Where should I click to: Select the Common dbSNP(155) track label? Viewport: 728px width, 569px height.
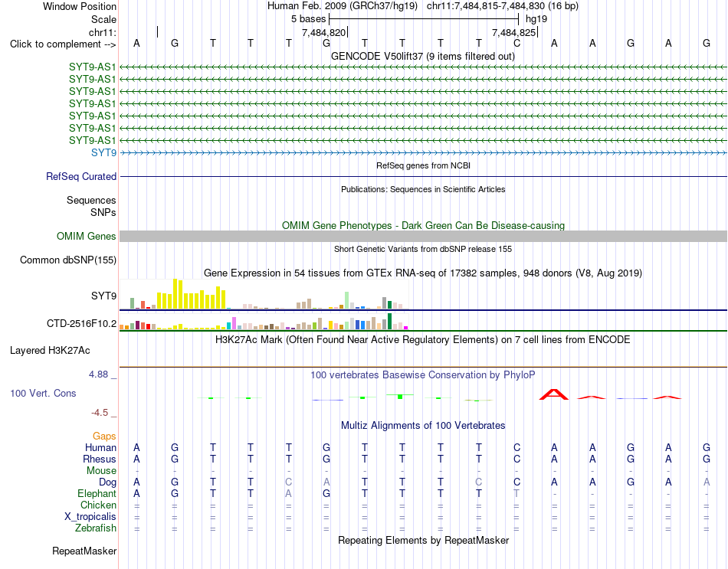68,260
